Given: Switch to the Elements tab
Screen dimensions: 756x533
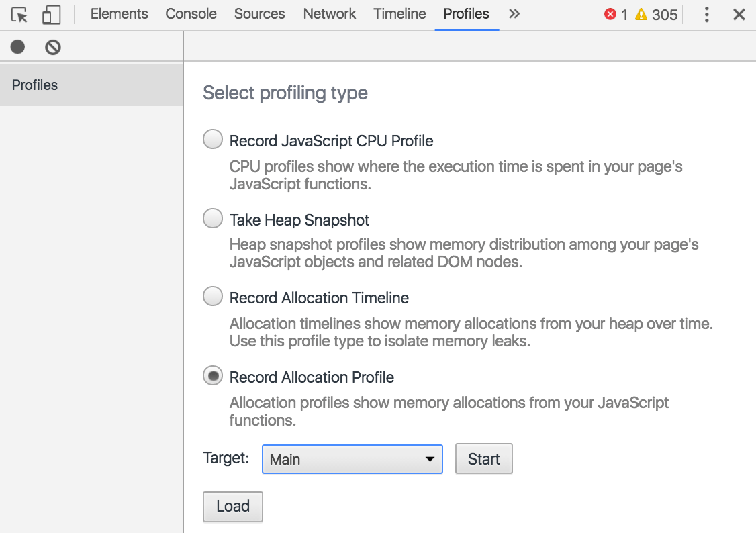Looking at the screenshot, I should pos(119,13).
